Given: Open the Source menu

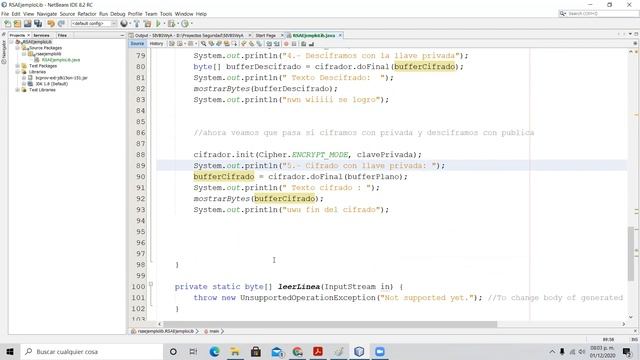Looking at the screenshot, I should point(67,14).
